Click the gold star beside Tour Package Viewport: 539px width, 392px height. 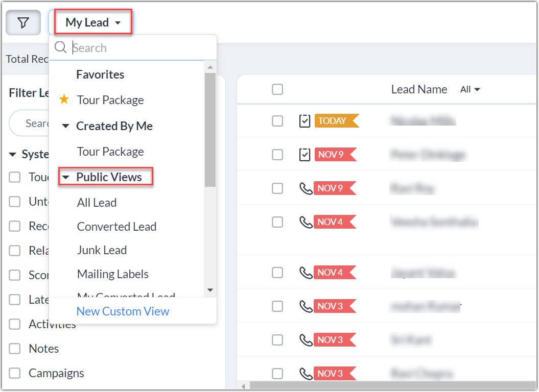(x=64, y=100)
